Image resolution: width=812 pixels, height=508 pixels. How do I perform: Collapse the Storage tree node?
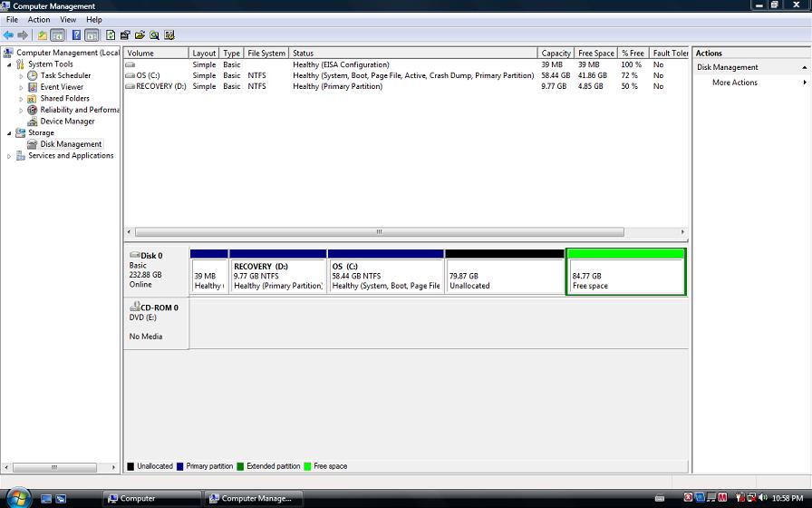tap(9, 133)
